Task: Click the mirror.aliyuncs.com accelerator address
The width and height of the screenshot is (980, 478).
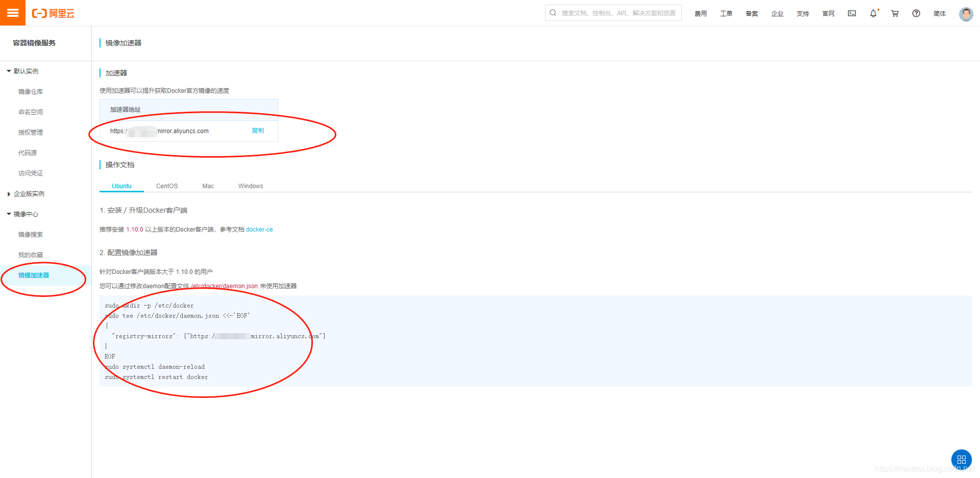Action: coord(159,131)
